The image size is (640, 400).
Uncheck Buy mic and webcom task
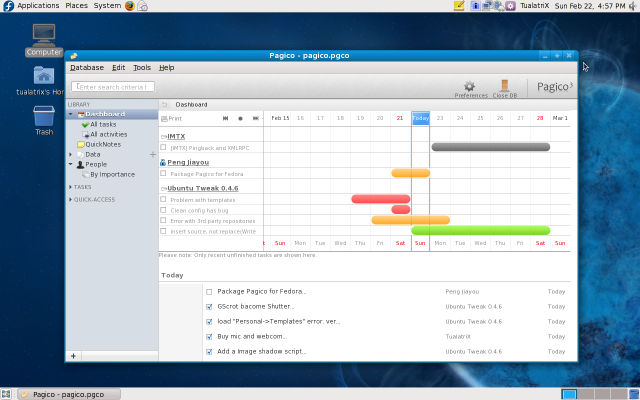coord(209,337)
